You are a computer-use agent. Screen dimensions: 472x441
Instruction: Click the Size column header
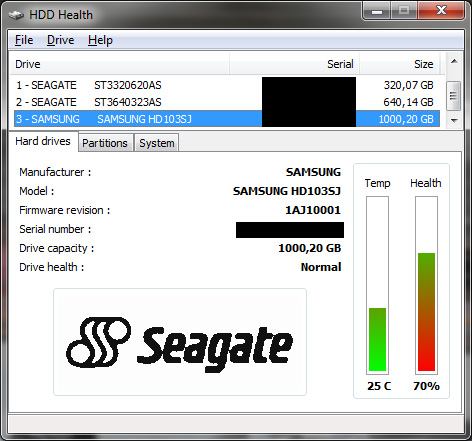pyautogui.click(x=400, y=64)
